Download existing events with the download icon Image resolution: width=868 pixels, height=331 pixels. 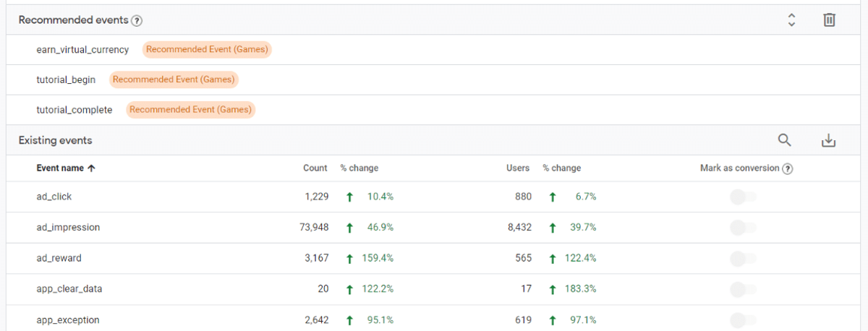click(x=829, y=141)
